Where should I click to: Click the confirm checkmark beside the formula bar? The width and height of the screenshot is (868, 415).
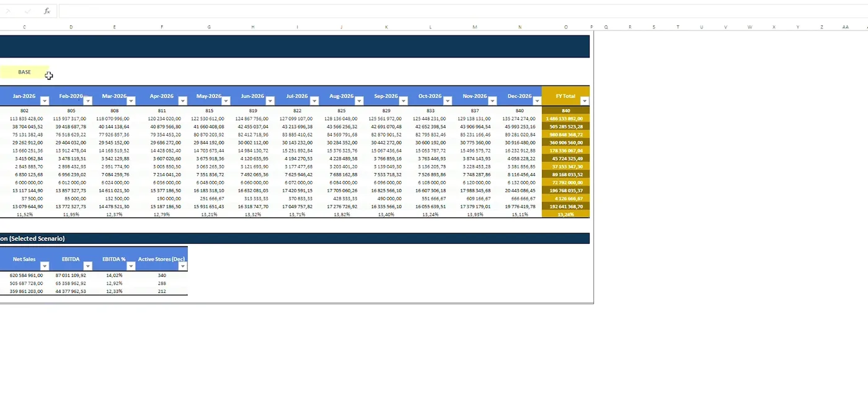(x=27, y=11)
